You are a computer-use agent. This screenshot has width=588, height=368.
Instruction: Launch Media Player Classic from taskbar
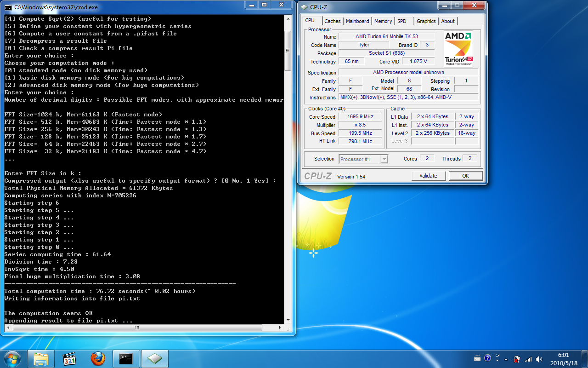69,359
